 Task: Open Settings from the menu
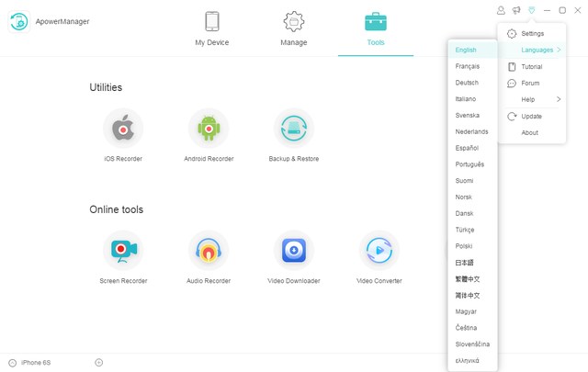point(532,34)
